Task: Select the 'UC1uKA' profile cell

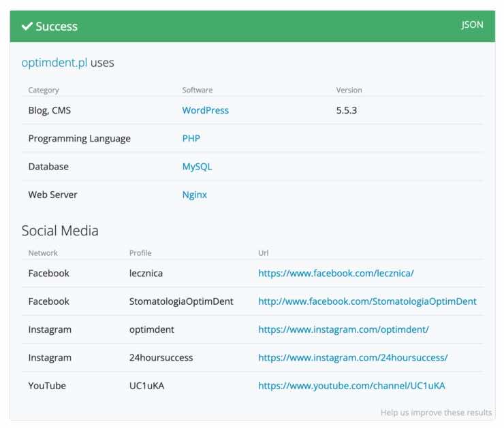Action: click(146, 386)
